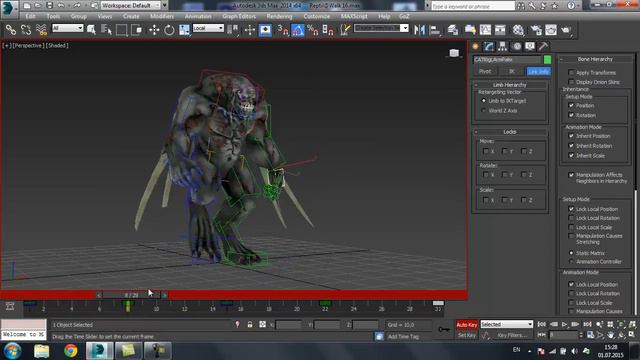The image size is (640, 360).
Task: Click the Mirror tool icon
Action: [x=420, y=30]
